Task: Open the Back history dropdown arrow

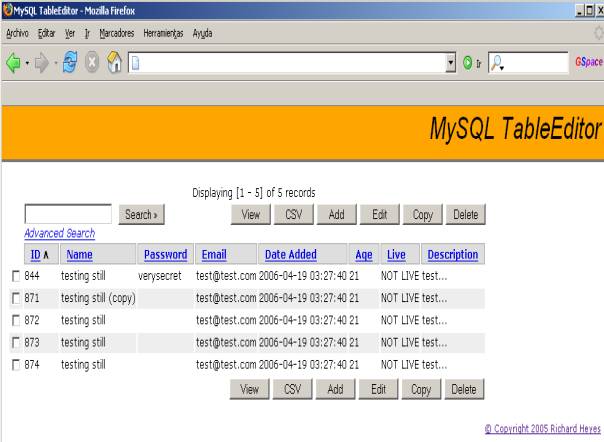Action: pyautogui.click(x=27, y=63)
